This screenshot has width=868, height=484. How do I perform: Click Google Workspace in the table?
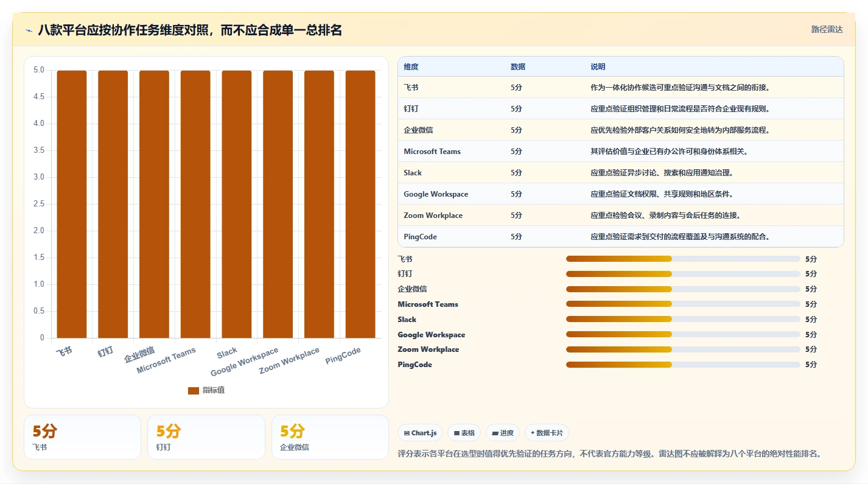tap(436, 194)
